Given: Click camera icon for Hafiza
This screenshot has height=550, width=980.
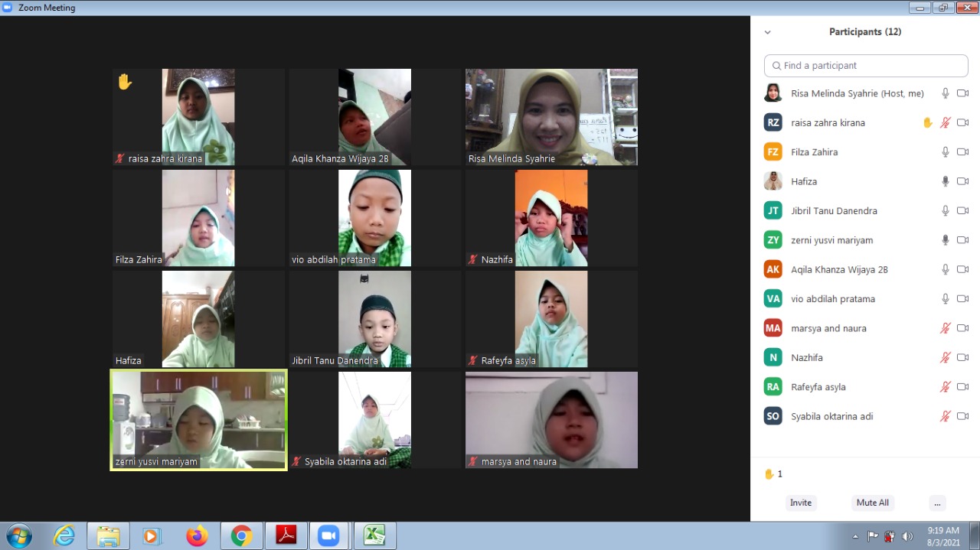Looking at the screenshot, I should pyautogui.click(x=962, y=181).
